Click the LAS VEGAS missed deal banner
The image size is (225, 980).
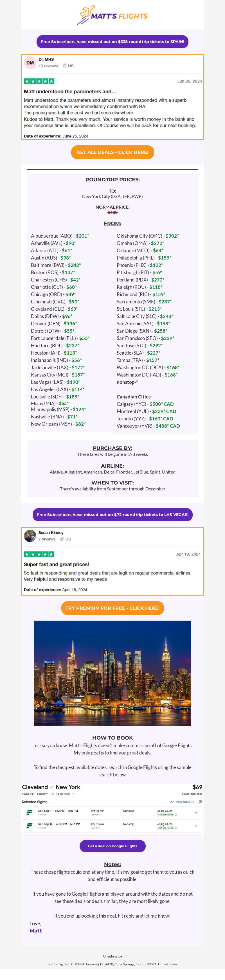[x=112, y=514]
